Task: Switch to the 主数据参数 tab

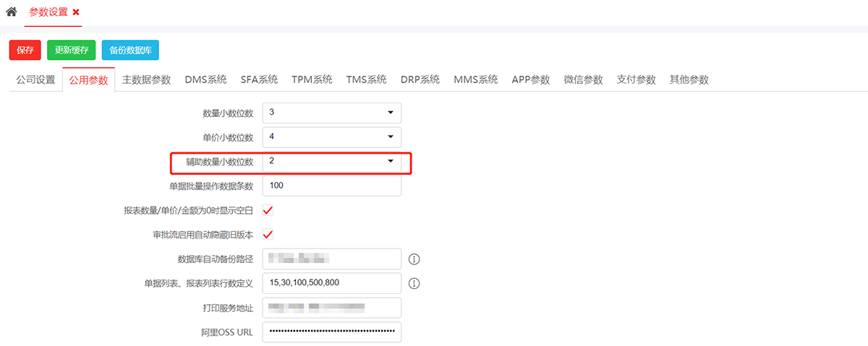Action: [x=146, y=80]
